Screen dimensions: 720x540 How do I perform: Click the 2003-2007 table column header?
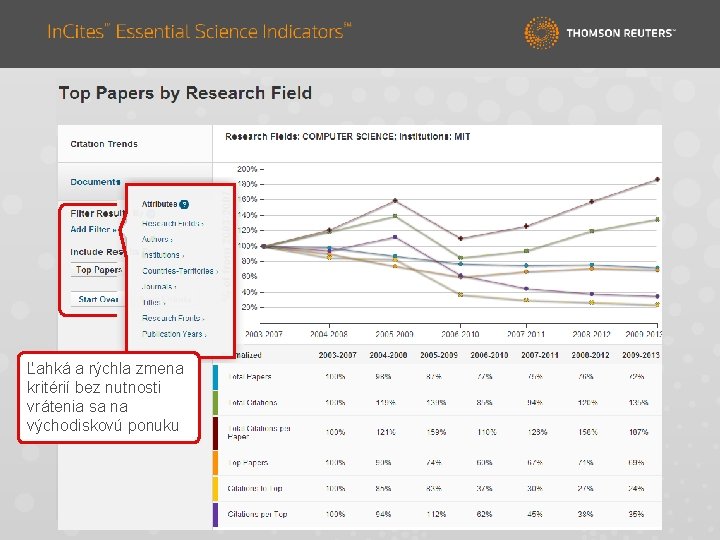coord(337,355)
